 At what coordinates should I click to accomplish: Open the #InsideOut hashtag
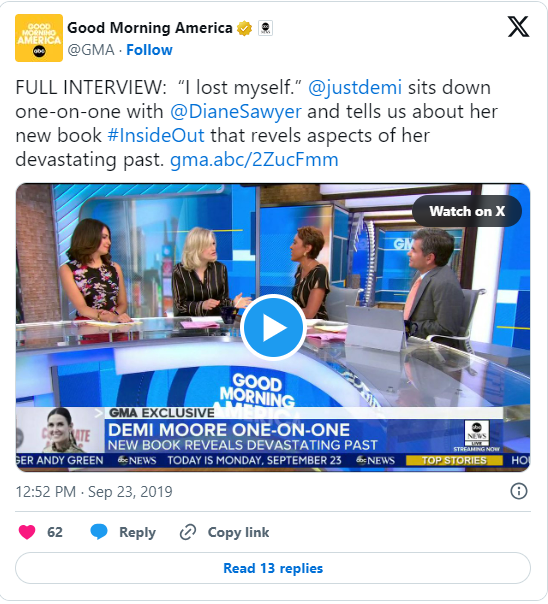[156, 136]
